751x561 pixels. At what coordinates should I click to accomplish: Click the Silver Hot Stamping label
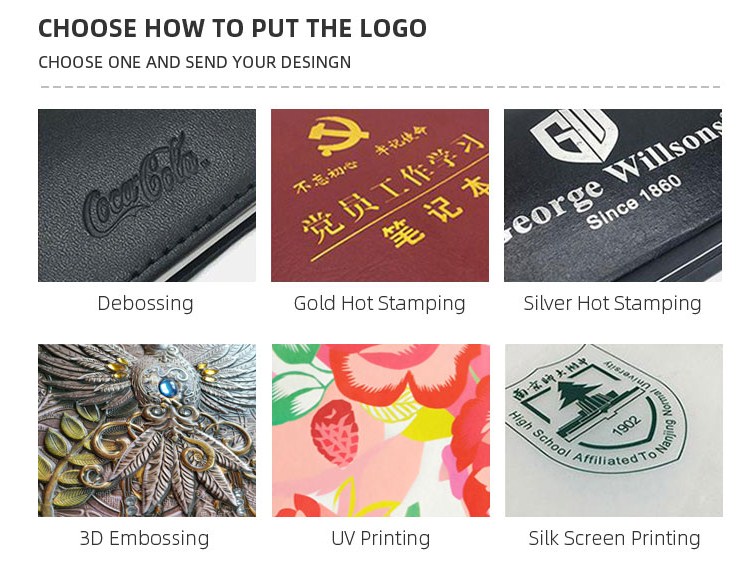pyautogui.click(x=613, y=304)
